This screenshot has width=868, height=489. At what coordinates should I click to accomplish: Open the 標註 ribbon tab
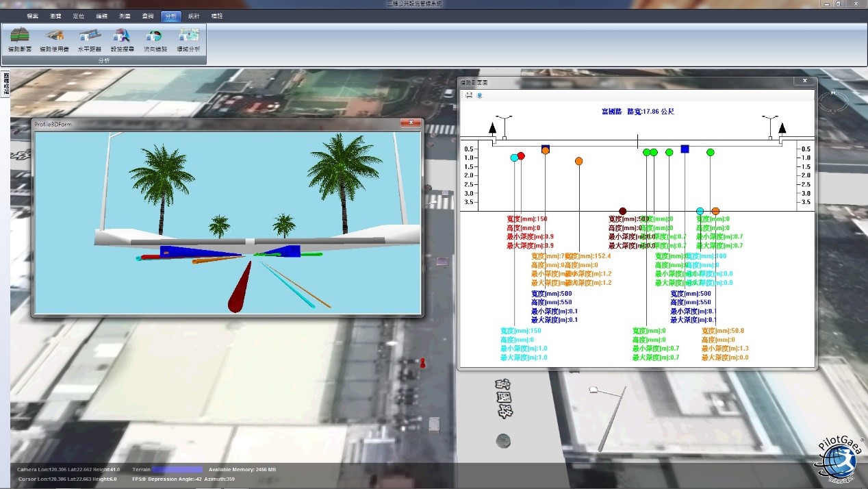217,16
